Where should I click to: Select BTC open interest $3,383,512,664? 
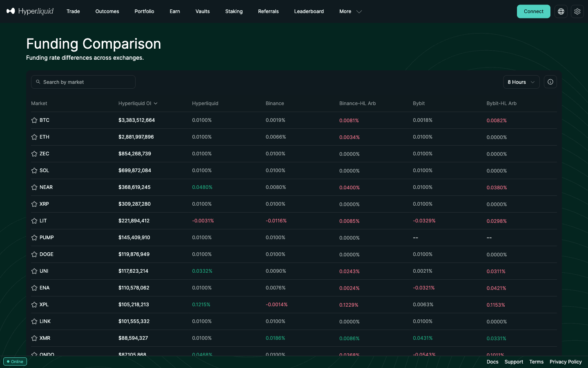(137, 120)
